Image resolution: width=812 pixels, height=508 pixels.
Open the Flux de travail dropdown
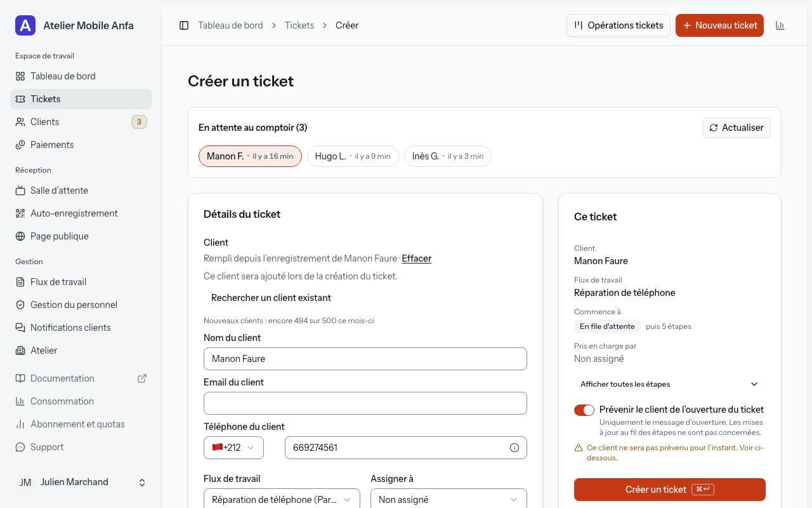(x=282, y=500)
